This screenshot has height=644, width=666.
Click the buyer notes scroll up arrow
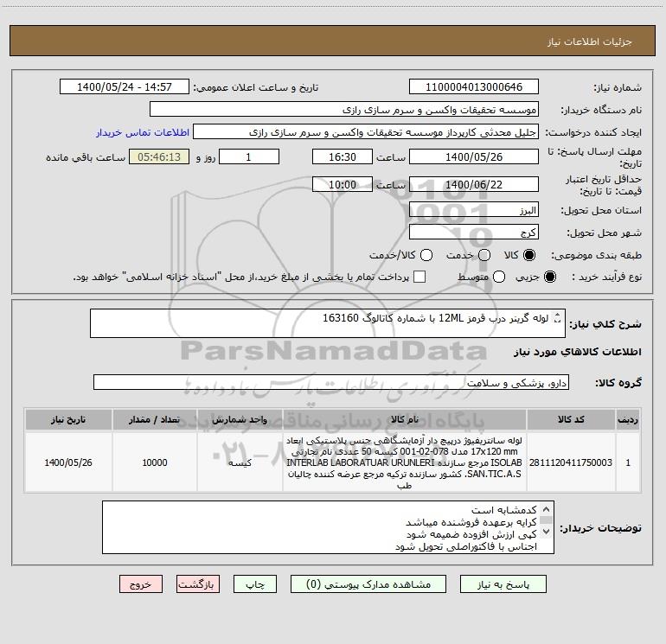[x=547, y=509]
